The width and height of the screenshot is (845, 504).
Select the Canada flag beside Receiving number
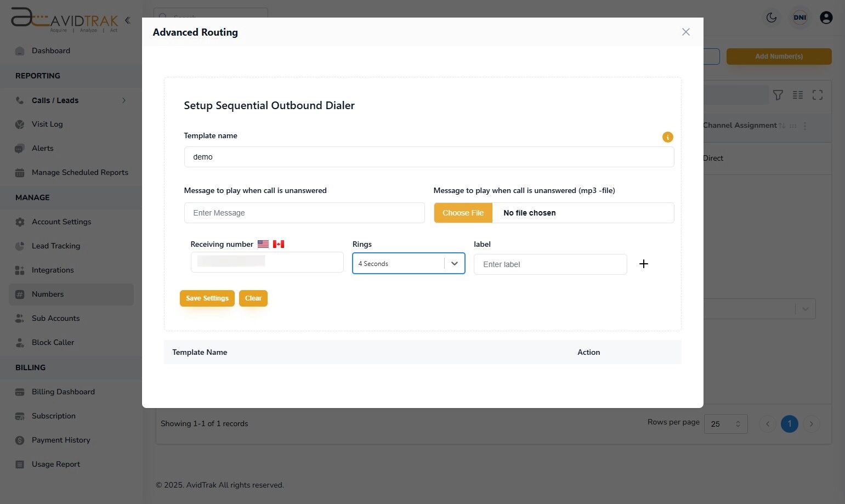point(278,243)
